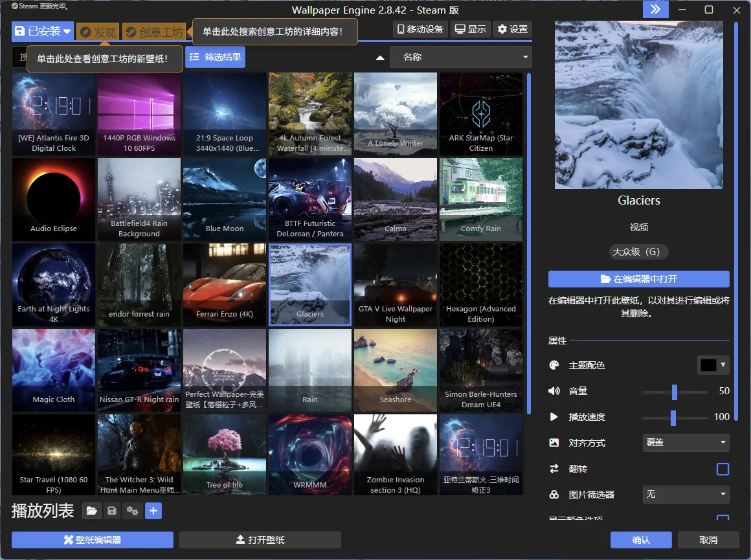
Task: Open playlist settings gears icon
Action: pos(132,511)
